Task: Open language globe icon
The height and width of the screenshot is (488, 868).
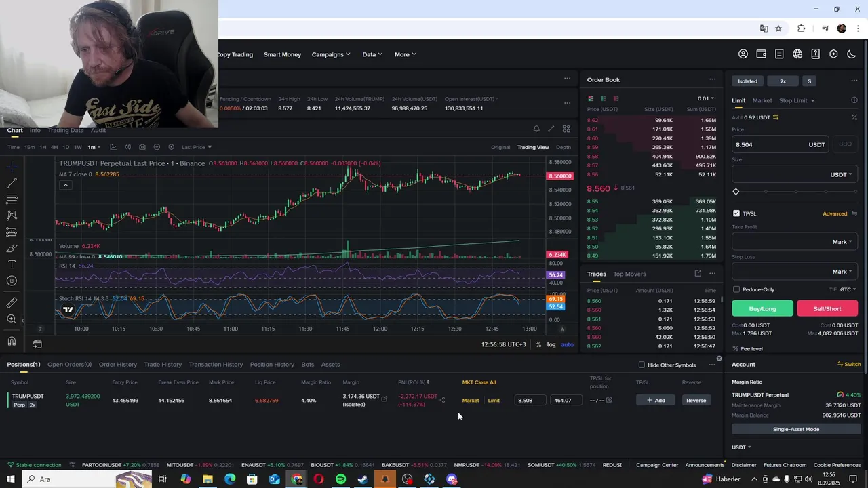Action: tap(797, 54)
